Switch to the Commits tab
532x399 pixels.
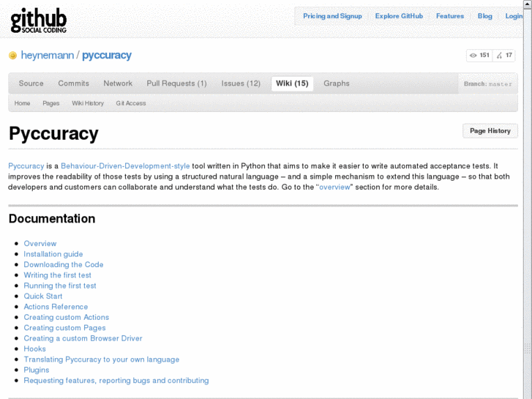click(73, 83)
